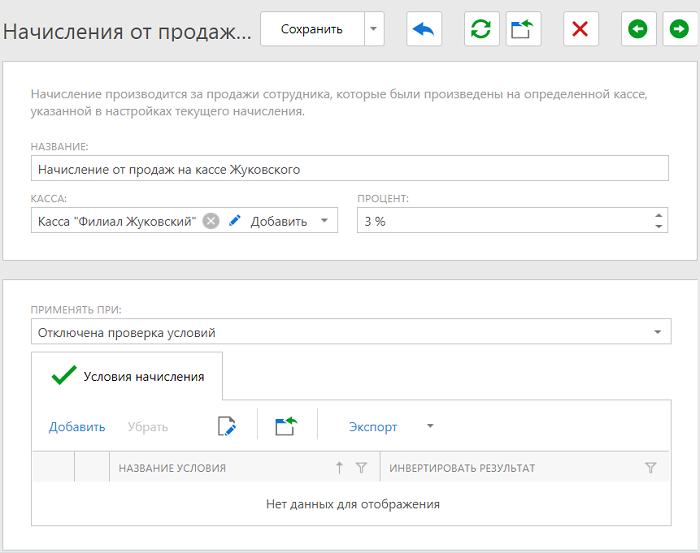Click the Экспорт button
This screenshot has height=553, width=700.
(373, 427)
